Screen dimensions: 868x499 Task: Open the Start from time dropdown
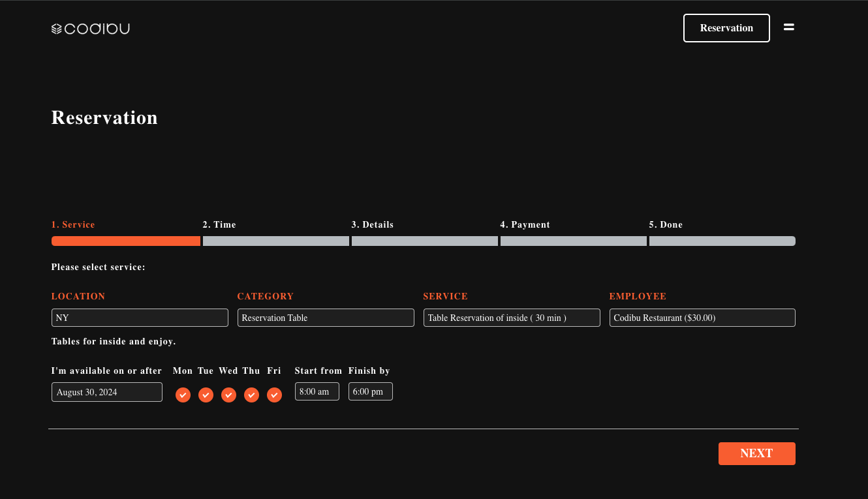(317, 391)
